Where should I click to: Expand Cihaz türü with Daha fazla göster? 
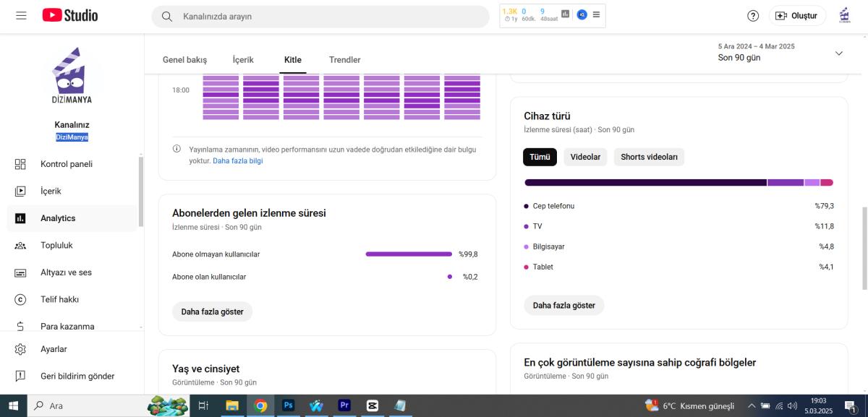(x=564, y=305)
